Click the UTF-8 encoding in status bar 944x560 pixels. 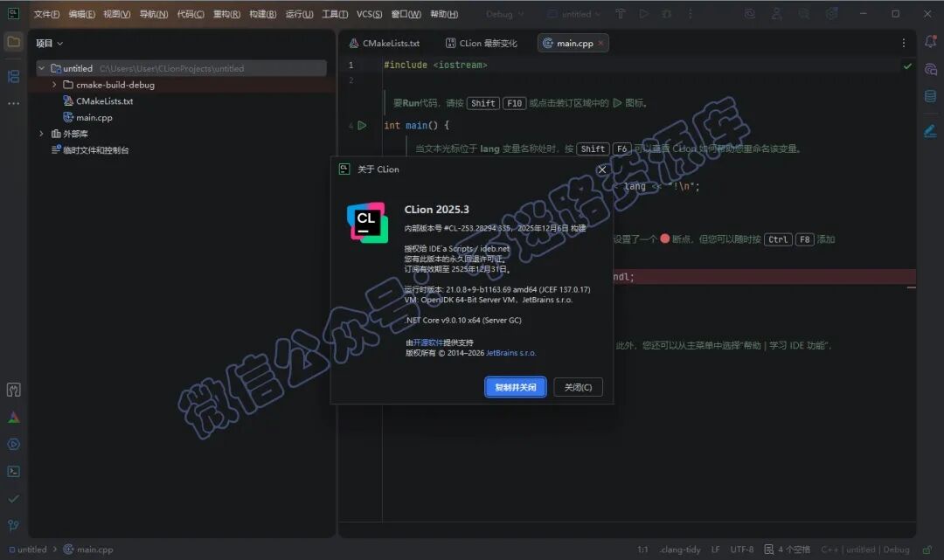click(742, 550)
